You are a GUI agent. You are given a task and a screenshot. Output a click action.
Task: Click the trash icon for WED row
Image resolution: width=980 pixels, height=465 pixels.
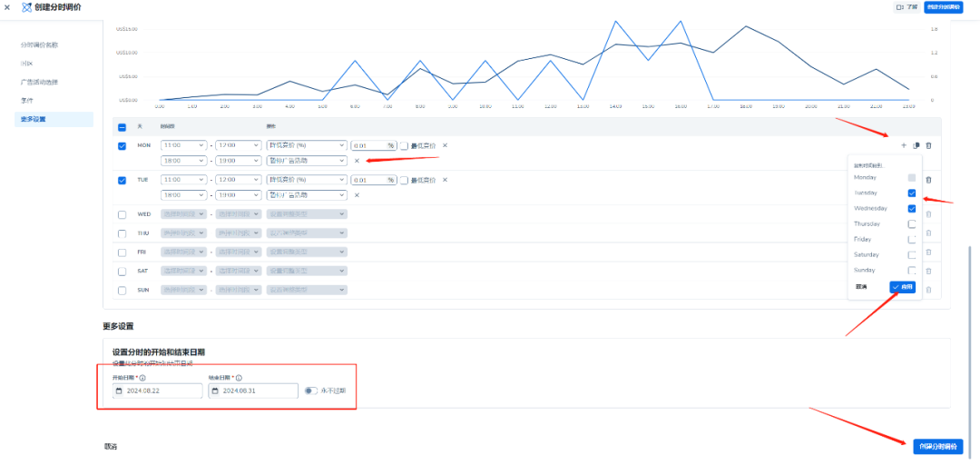point(928,214)
